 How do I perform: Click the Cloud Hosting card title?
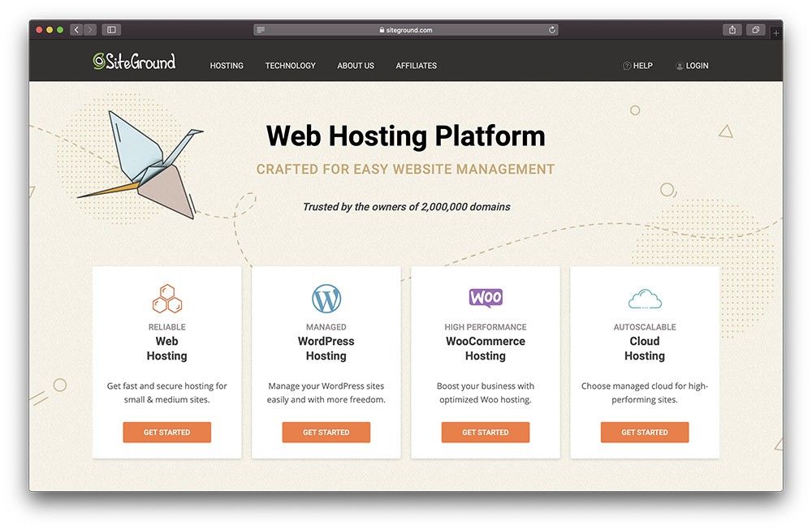click(x=645, y=348)
